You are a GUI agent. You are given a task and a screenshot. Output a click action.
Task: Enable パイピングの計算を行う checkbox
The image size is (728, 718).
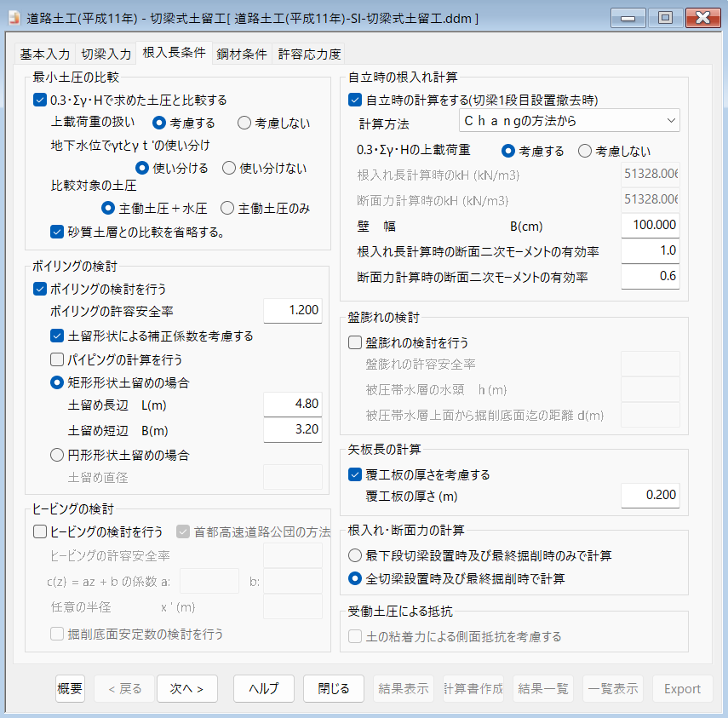57,359
